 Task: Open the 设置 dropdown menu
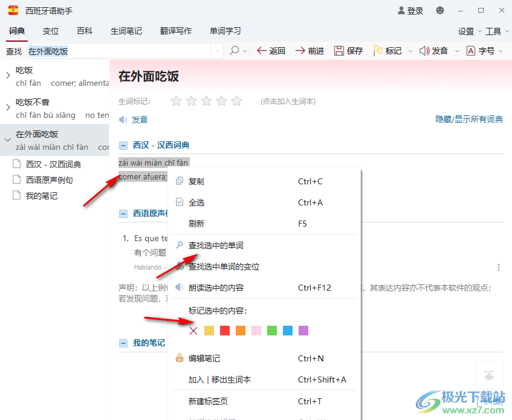(470, 31)
